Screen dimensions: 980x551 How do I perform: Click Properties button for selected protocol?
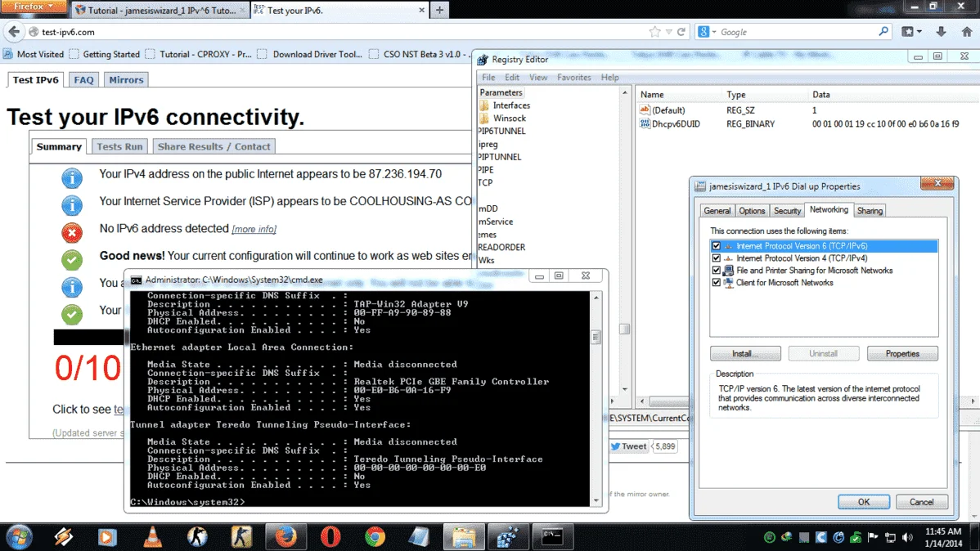point(901,354)
